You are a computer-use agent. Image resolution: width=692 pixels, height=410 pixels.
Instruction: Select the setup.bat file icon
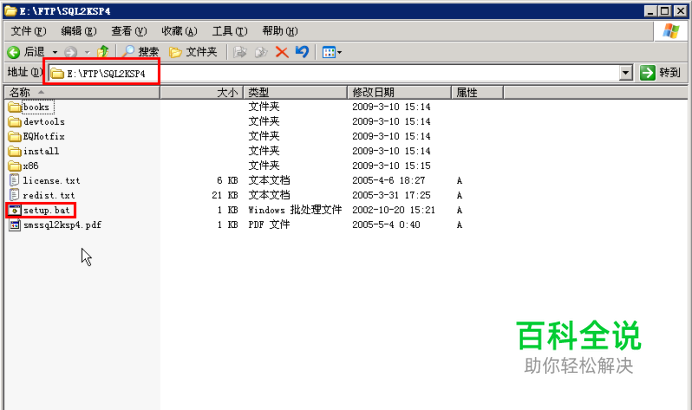15,210
